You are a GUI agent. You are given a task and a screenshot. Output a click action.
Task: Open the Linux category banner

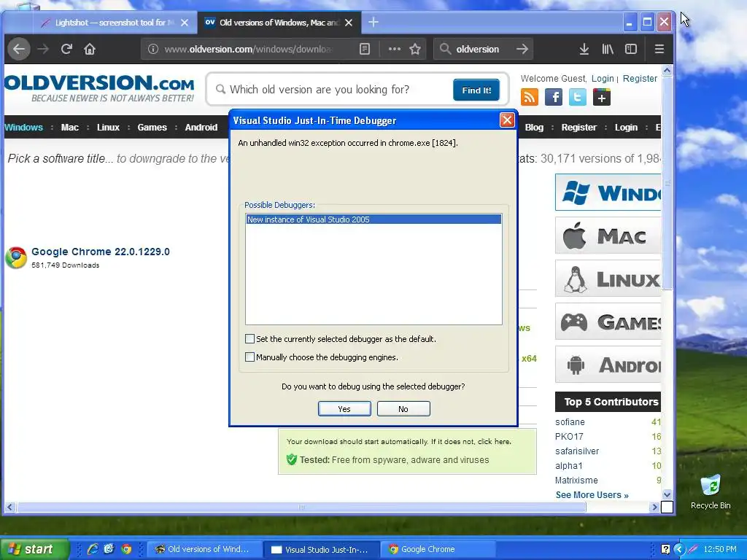pyautogui.click(x=608, y=279)
